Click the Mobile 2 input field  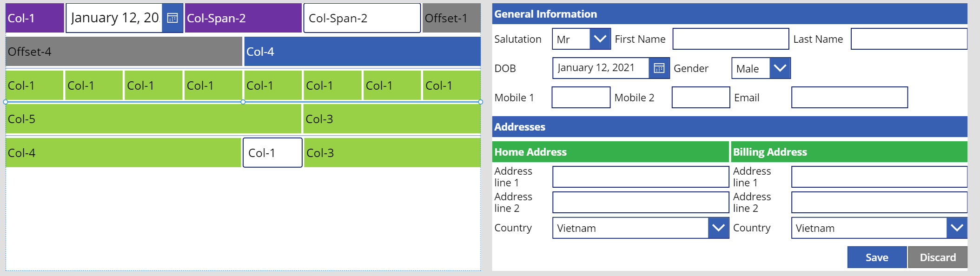point(701,98)
